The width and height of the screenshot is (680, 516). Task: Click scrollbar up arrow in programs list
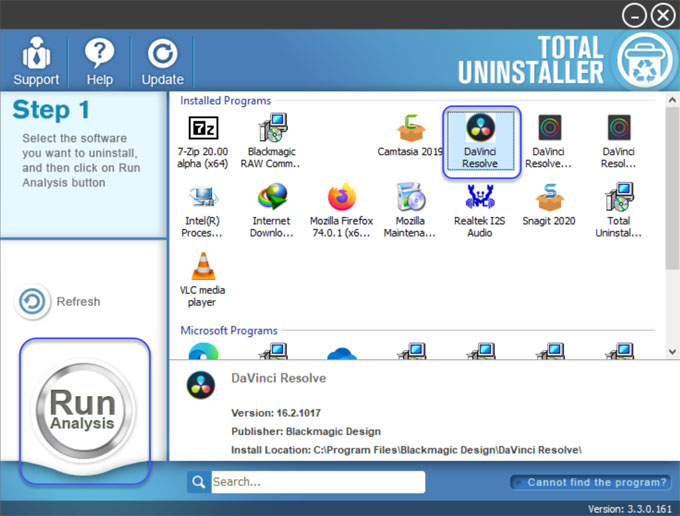pos(672,100)
